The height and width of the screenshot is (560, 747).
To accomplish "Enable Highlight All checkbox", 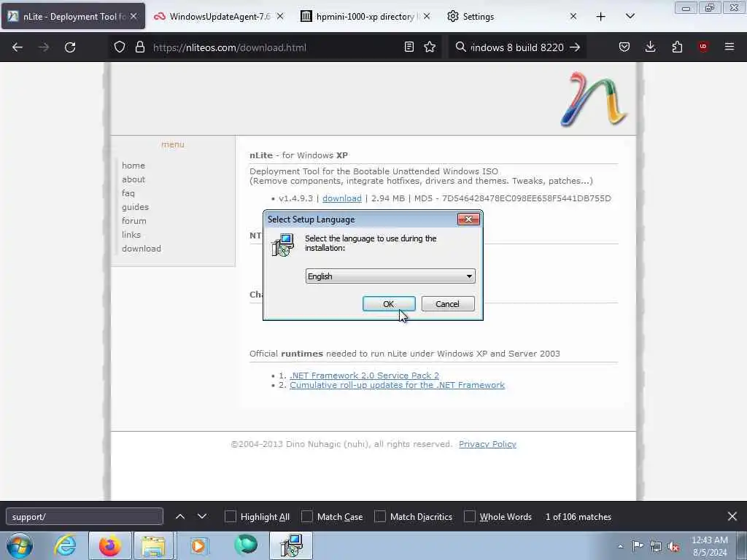I will pos(230,516).
